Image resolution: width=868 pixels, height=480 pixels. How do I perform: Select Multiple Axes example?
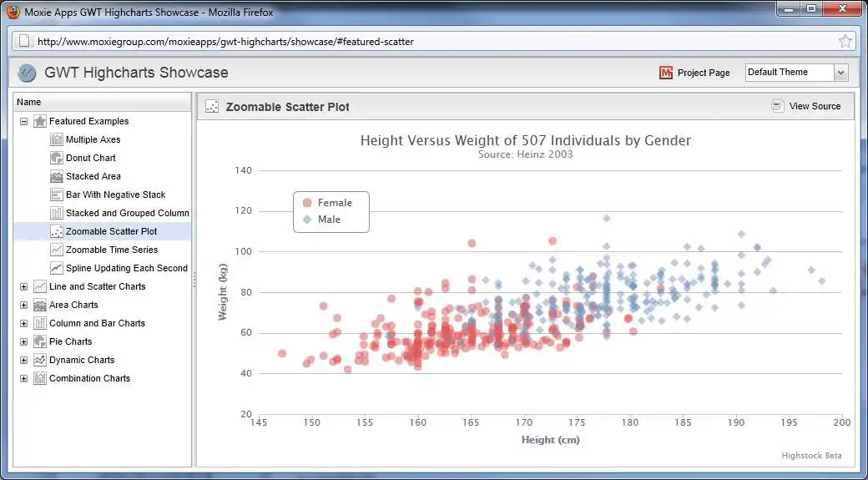(93, 139)
